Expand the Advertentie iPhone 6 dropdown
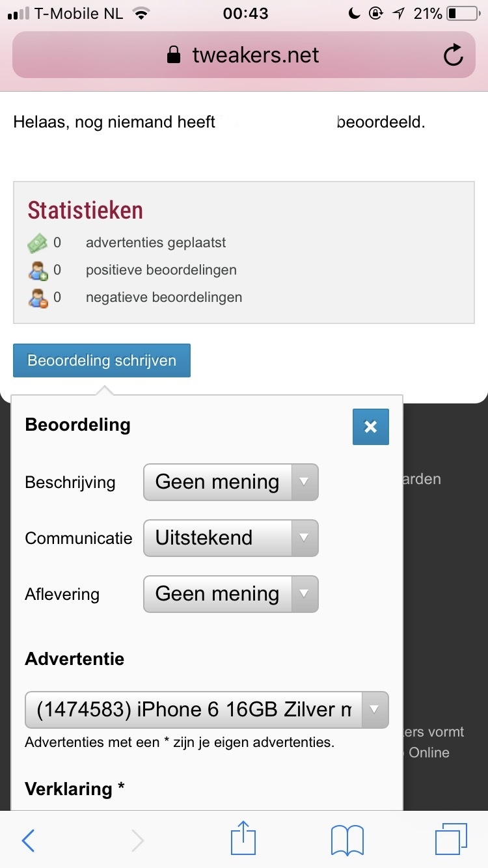This screenshot has width=488, height=868. tap(206, 709)
